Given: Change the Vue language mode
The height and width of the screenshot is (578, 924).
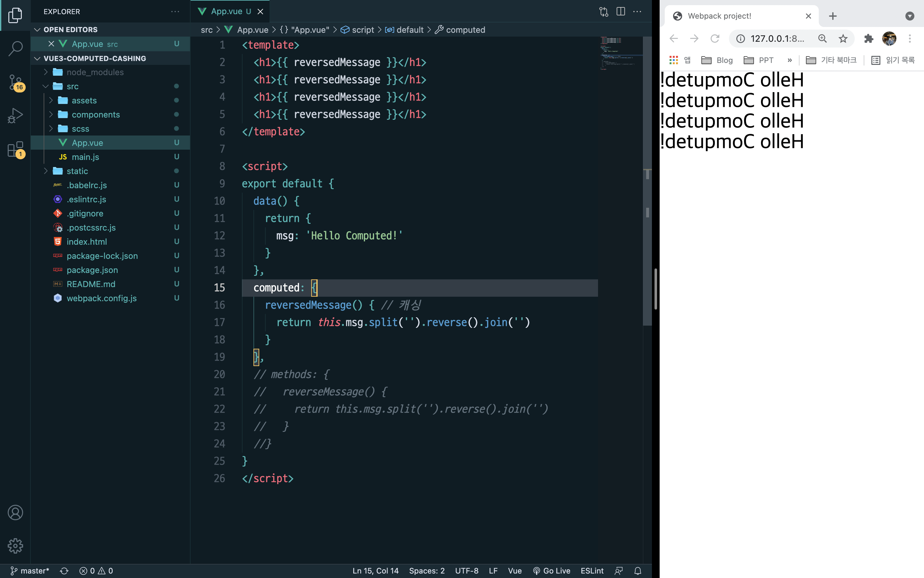Looking at the screenshot, I should coord(515,571).
